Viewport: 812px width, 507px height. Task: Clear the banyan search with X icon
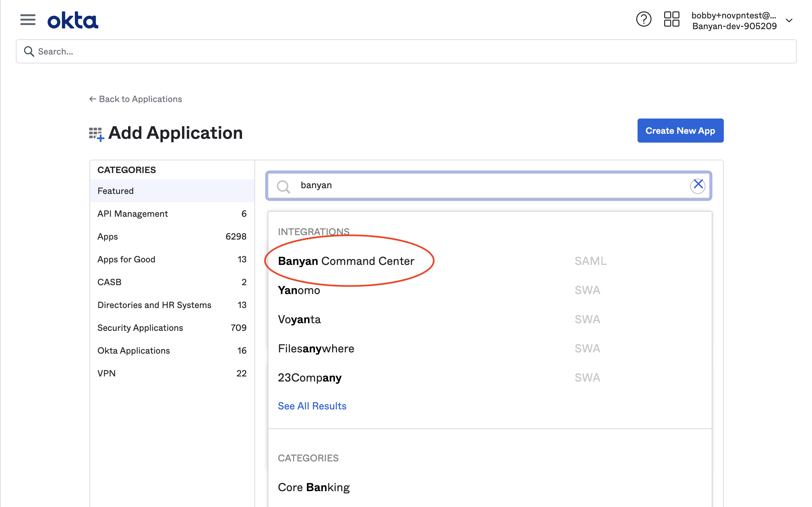coord(697,185)
